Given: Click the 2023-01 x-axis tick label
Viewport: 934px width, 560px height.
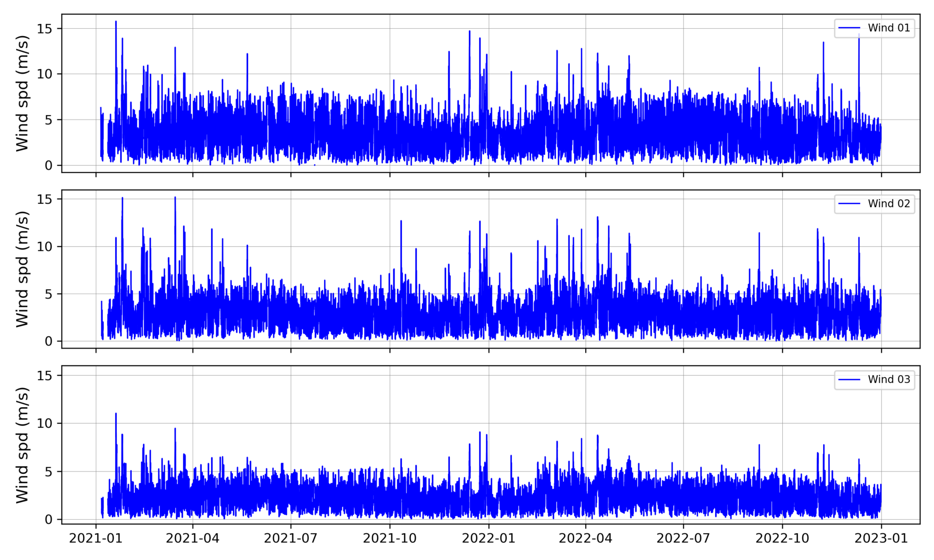Looking at the screenshot, I should pos(881,538).
